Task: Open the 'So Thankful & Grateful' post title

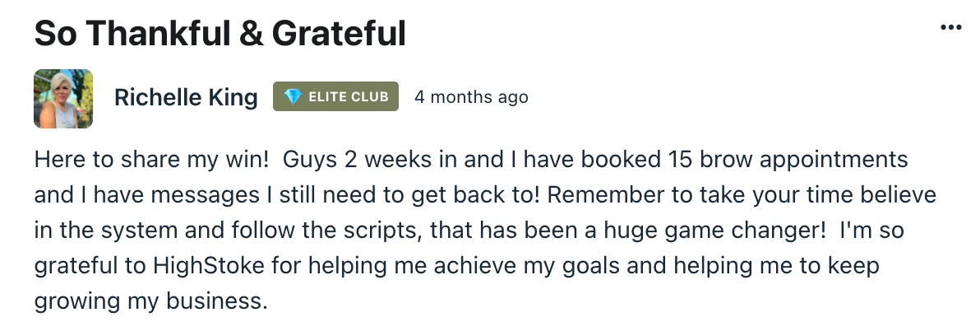Action: [x=220, y=33]
